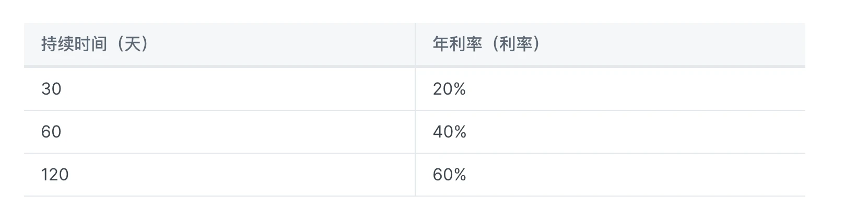Click the word 年利率 in the header
This screenshot has height=206, width=868.
point(458,44)
